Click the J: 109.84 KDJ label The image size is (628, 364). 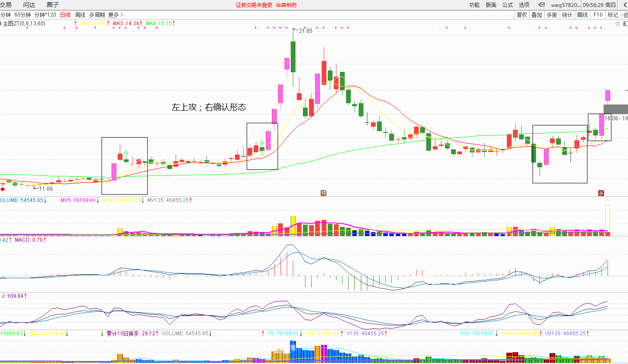pos(12,296)
